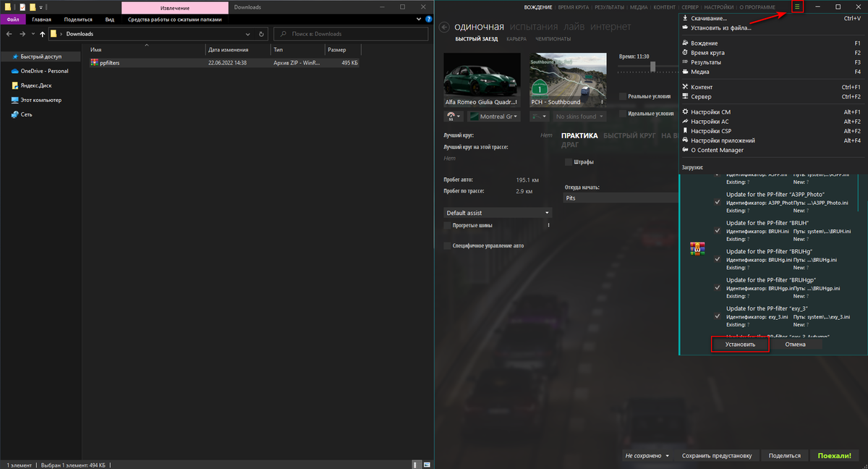This screenshot has width=868, height=469.
Task: Click Explorer back navigation arrow
Action: pos(9,34)
